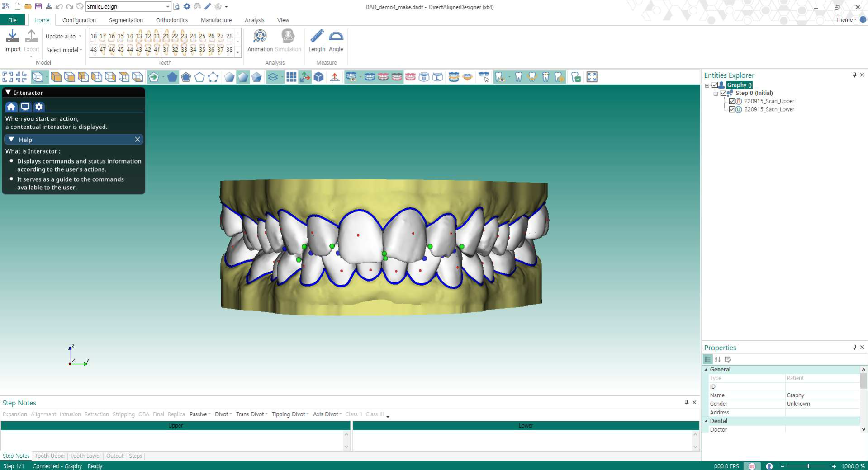The width and height of the screenshot is (868, 470).
Task: Open the SmileDesign combo box dropdown
Action: tap(167, 6)
